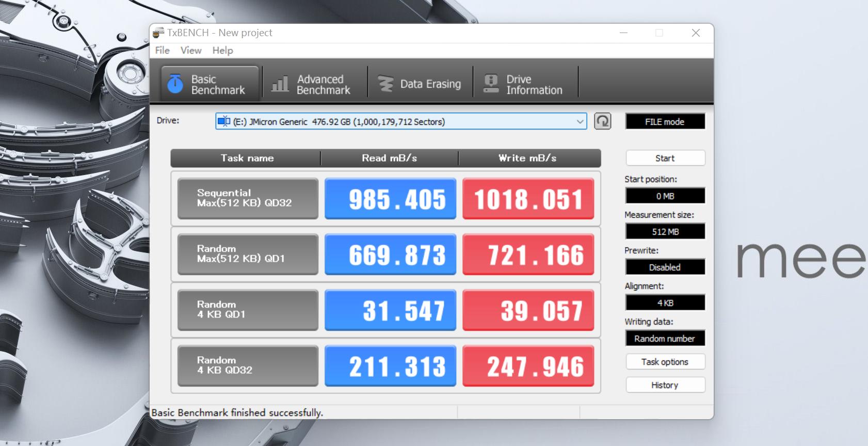Screen dimensions: 868x446
Task: Switch to the Drive Information tab
Action: pyautogui.click(x=525, y=84)
